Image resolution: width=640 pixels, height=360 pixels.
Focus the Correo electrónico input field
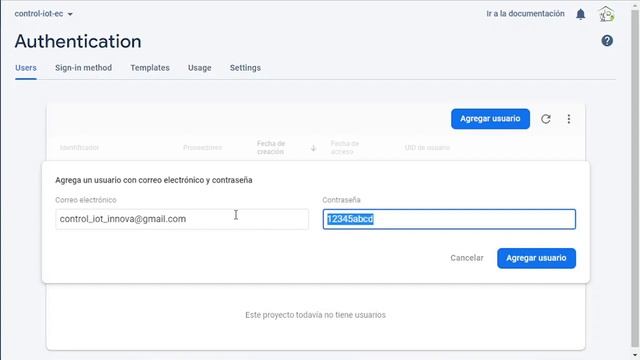click(x=182, y=219)
